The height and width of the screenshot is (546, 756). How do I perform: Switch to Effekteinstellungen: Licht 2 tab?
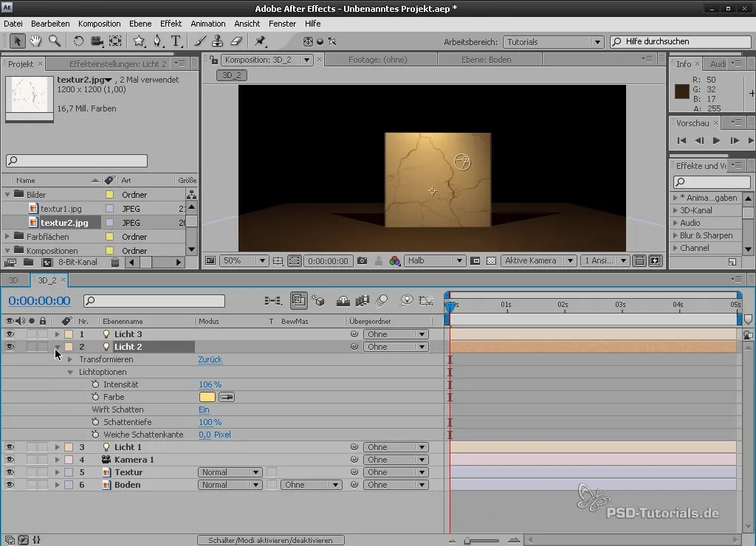117,64
